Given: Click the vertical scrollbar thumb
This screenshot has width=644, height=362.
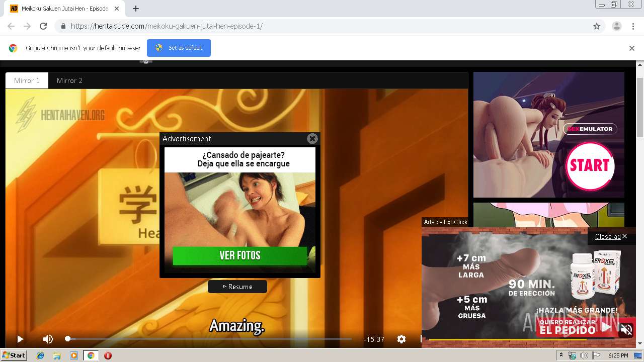Looking at the screenshot, I should [640, 107].
